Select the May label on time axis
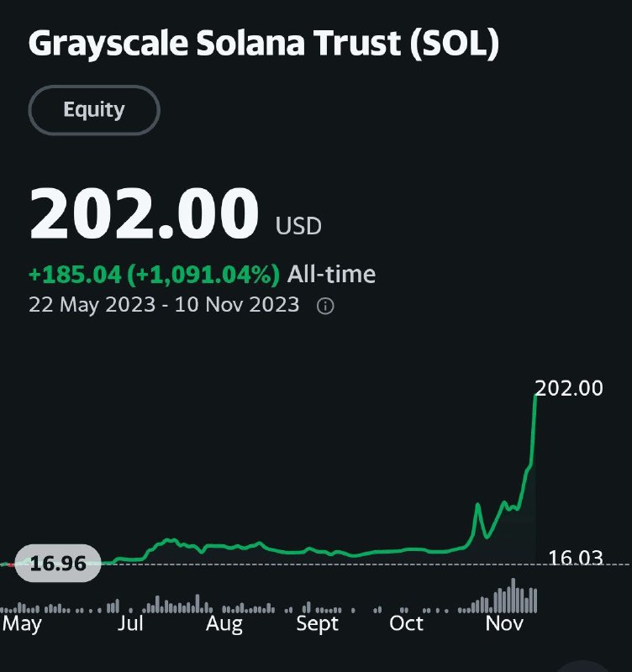The image size is (632, 672). click(x=22, y=624)
